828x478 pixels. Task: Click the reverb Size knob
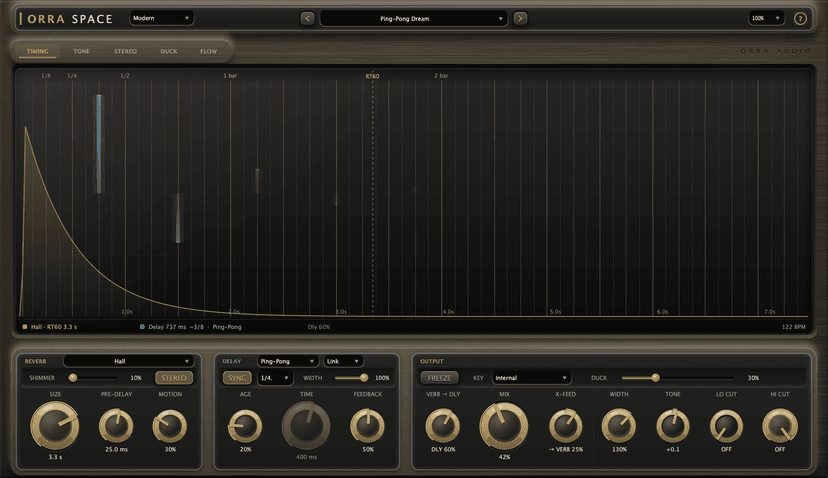tap(54, 426)
